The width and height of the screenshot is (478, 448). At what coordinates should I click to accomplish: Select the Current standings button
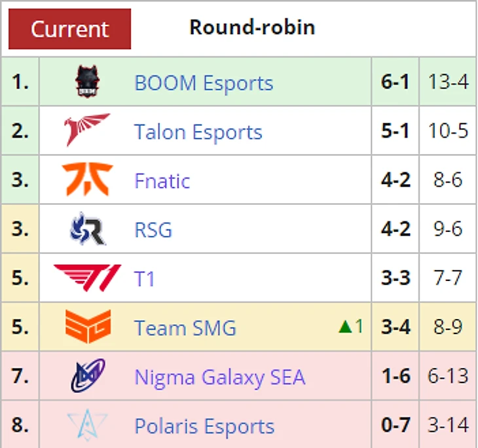(70, 29)
